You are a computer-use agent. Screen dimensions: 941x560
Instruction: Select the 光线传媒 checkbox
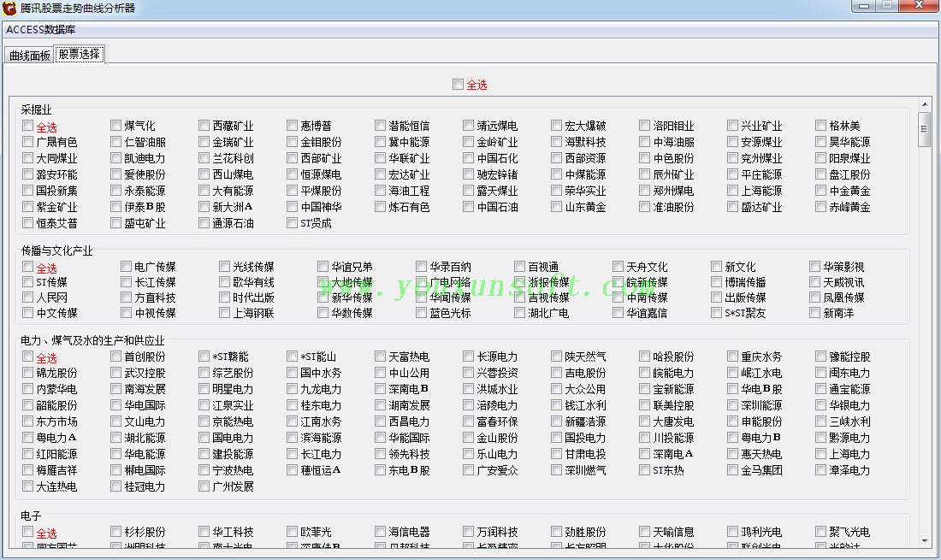(224, 266)
